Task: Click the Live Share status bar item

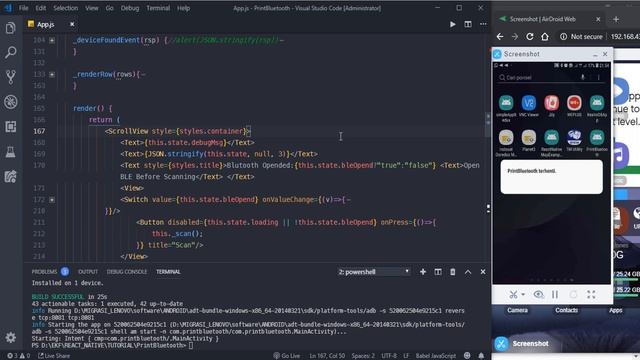Action: click(54, 356)
